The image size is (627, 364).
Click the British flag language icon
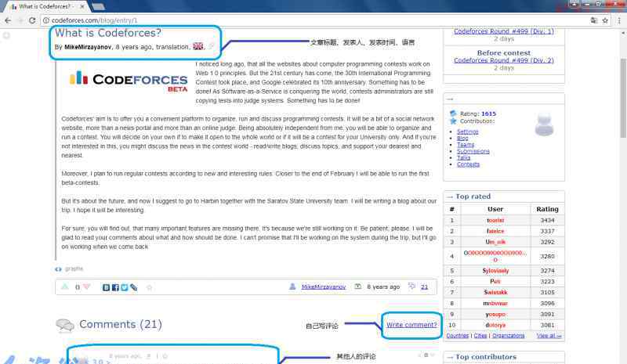198,46
